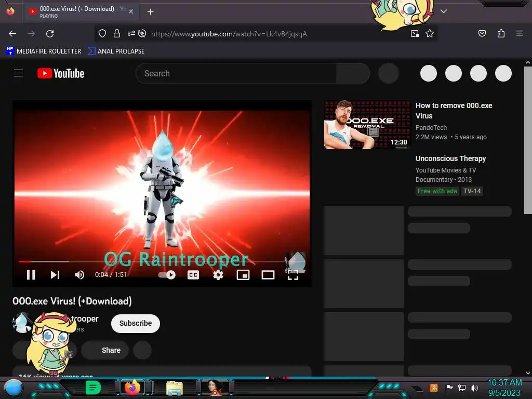The height and width of the screenshot is (399, 532).
Task: Click the video title '000.exe Virus! (+Download)'
Action: (72, 301)
